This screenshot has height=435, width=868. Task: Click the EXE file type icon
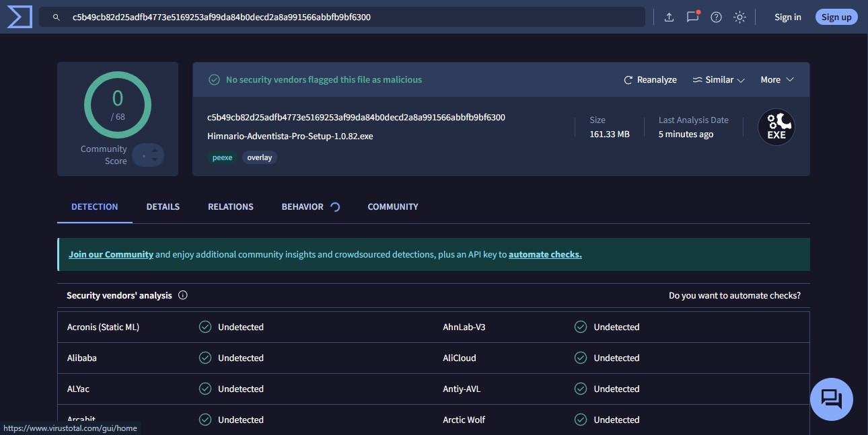776,127
